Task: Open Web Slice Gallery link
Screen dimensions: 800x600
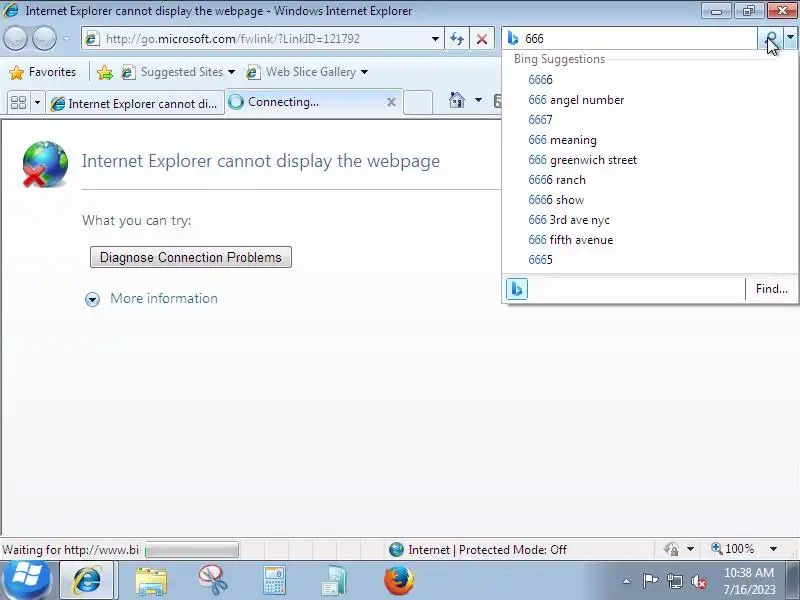Action: point(301,72)
